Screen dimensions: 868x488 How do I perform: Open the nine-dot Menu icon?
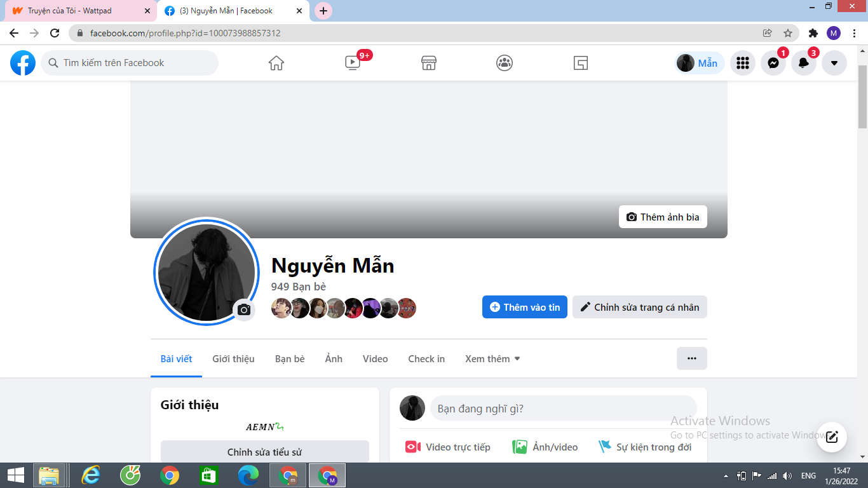coord(743,63)
